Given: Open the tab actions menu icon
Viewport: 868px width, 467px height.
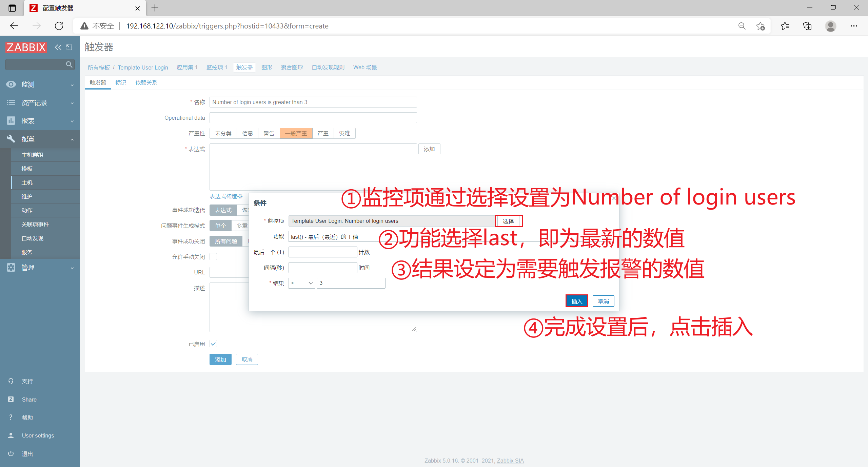Looking at the screenshot, I should pyautogui.click(x=12, y=8).
